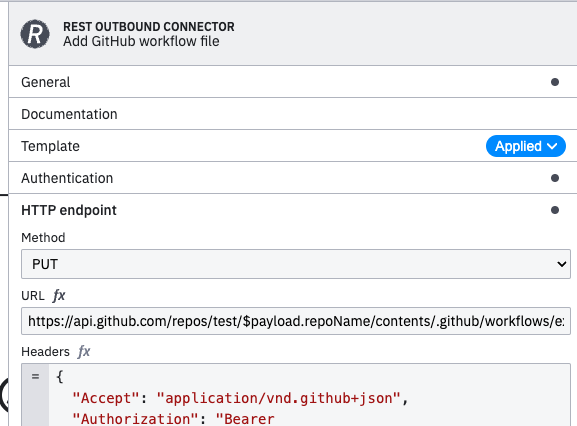Click the Accept header line in editor
577x426 pixels.
(240, 398)
